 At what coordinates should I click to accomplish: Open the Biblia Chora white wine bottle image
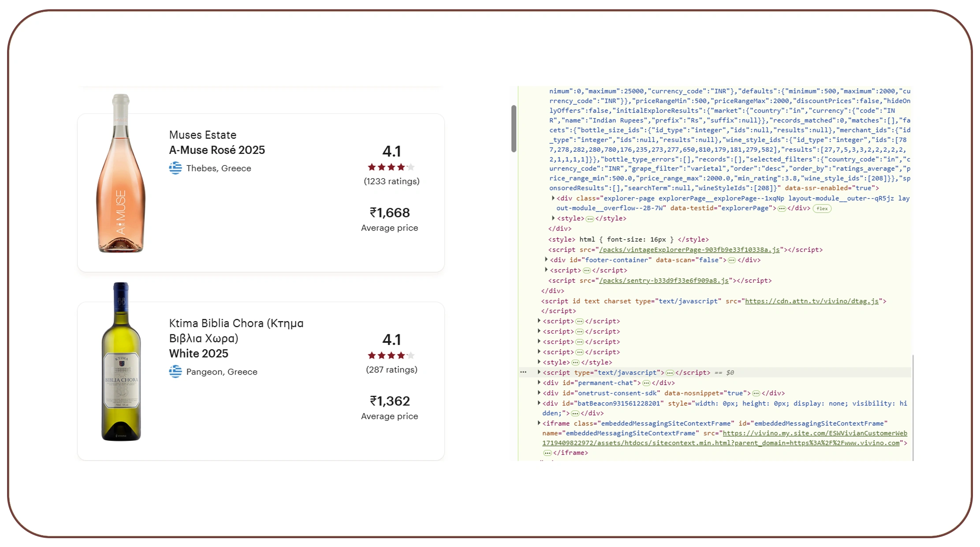coord(121,362)
